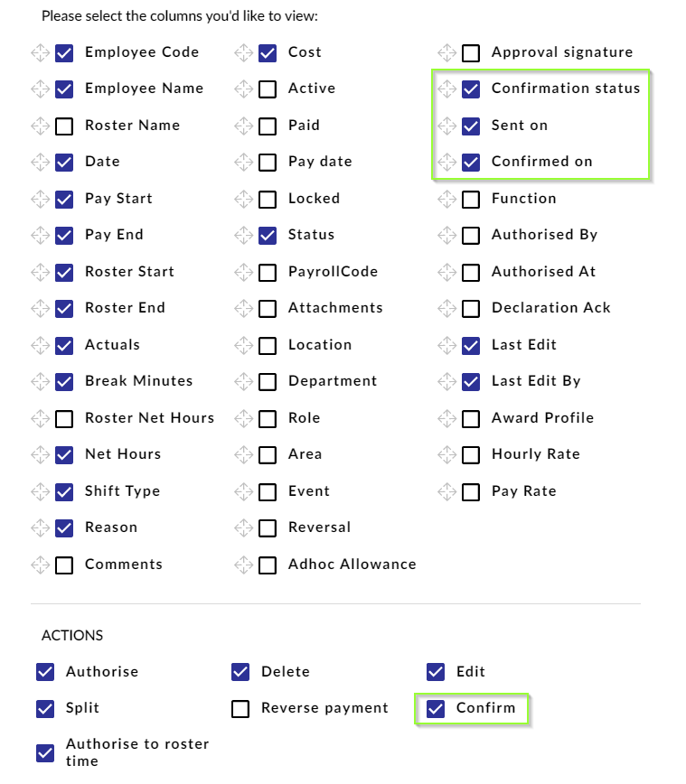The height and width of the screenshot is (784, 686).
Task: Click the move handle beside Pay Rate
Action: (446, 490)
